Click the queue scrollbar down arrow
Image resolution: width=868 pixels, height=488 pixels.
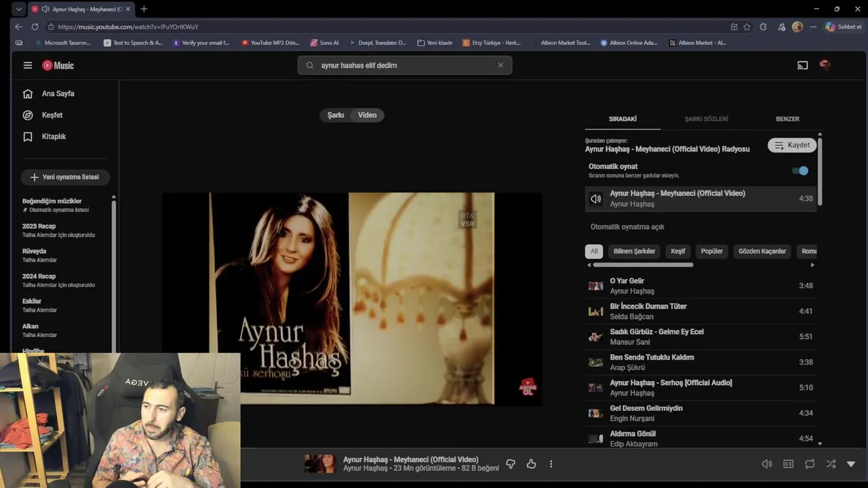[x=820, y=444]
